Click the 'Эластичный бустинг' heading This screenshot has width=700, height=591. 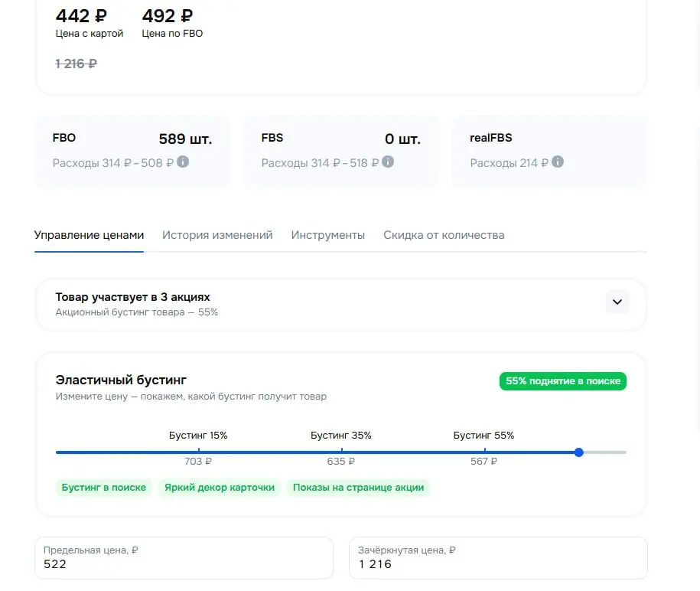[121, 380]
